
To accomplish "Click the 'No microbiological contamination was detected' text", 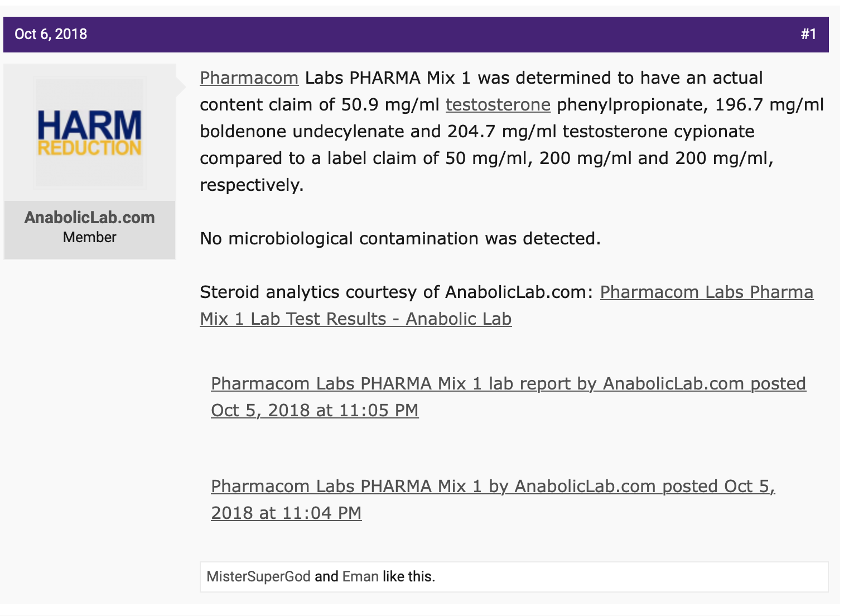I will (401, 238).
